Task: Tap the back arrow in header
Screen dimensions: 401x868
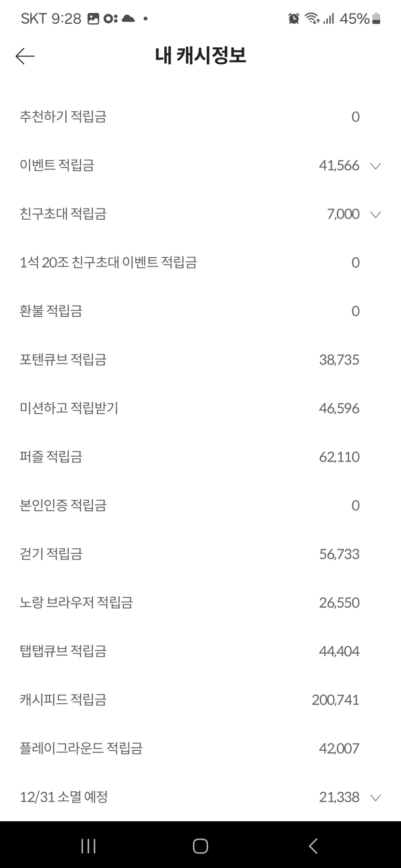Action: coord(25,56)
